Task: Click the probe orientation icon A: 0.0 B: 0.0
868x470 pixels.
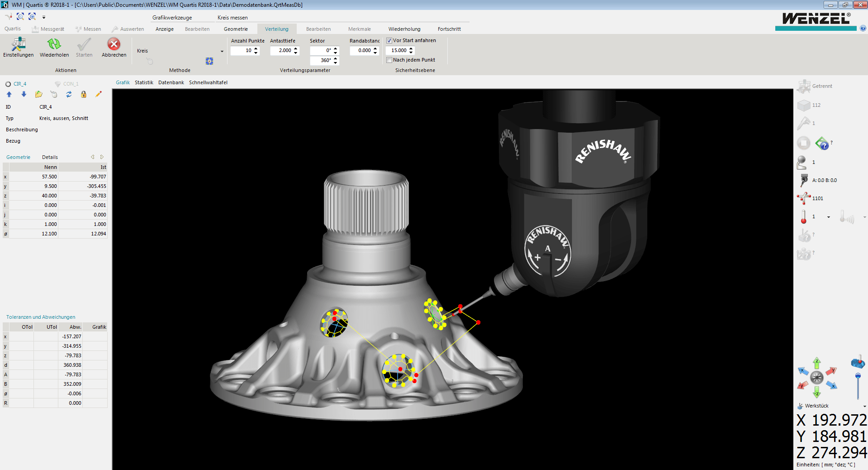Action: [x=804, y=180]
